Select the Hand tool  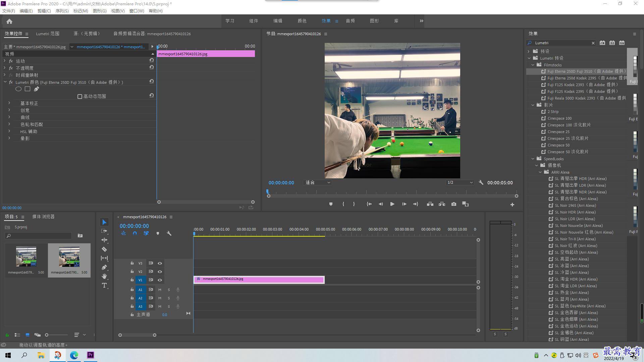point(104,276)
